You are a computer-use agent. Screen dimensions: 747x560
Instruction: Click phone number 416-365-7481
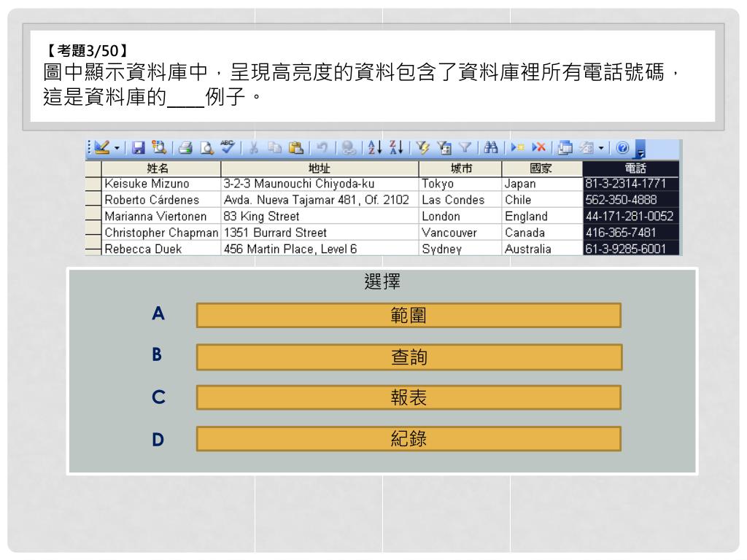coord(631,233)
